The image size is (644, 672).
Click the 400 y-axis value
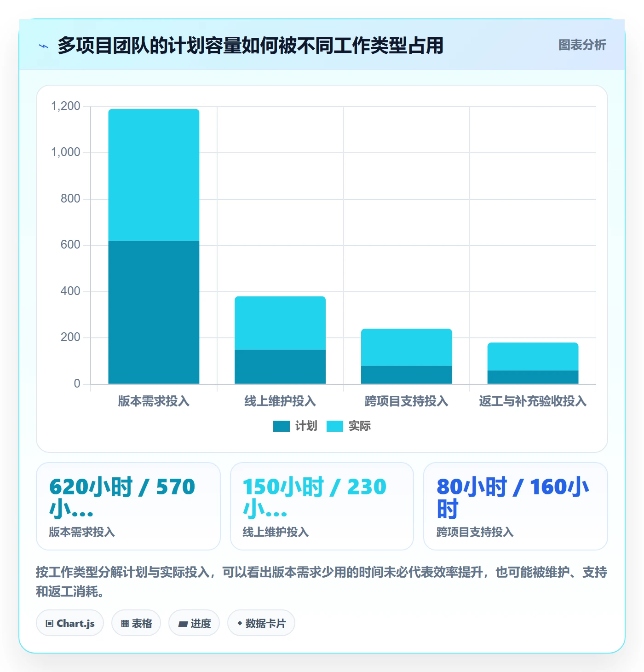70,291
